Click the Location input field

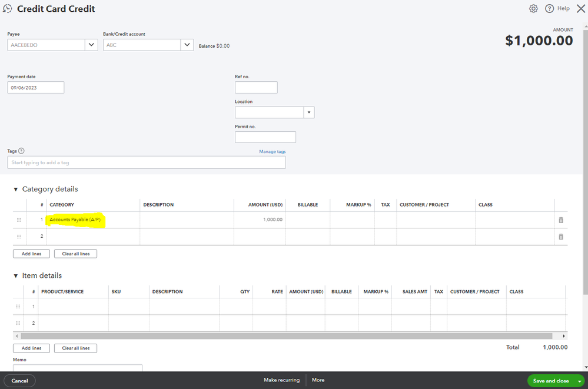[x=269, y=112]
